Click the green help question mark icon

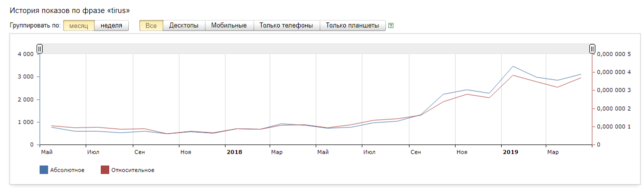[x=391, y=25]
